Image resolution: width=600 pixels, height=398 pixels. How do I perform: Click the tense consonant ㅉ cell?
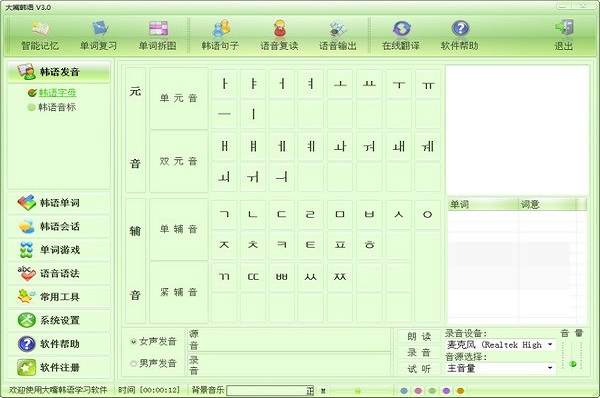coord(340,277)
